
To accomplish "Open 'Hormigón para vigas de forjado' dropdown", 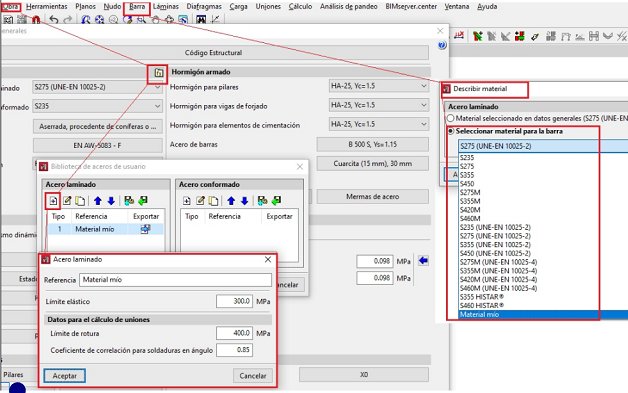I will (378, 105).
